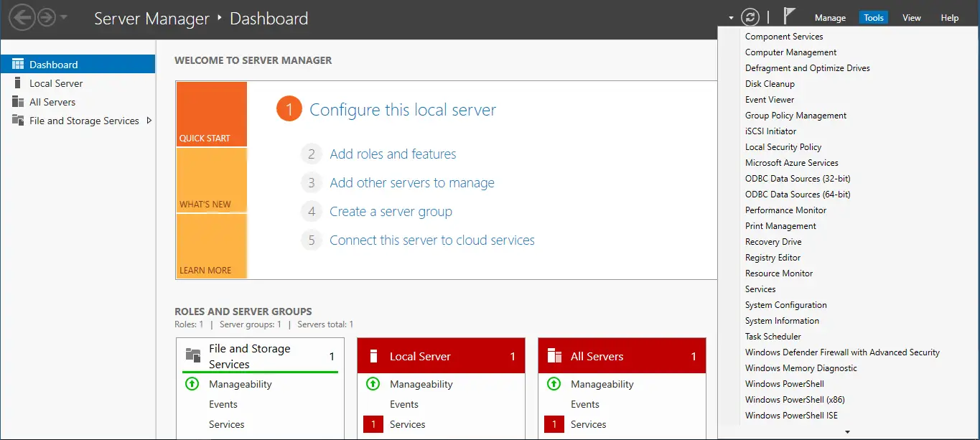The height and width of the screenshot is (440, 980).
Task: Click the back navigation arrow icon
Action: pyautogui.click(x=22, y=18)
